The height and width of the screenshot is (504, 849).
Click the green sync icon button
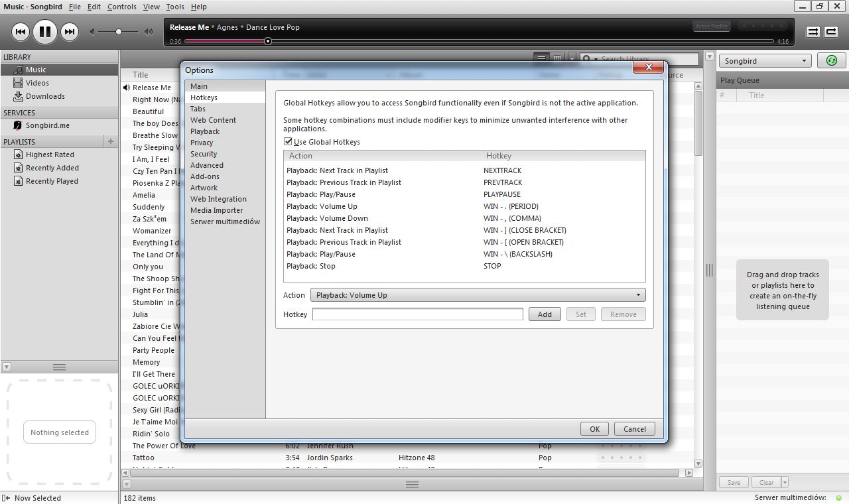(x=832, y=61)
